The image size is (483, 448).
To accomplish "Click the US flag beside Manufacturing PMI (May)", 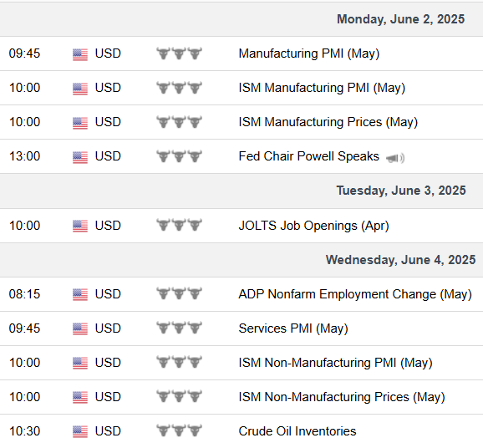I will 80,54.
